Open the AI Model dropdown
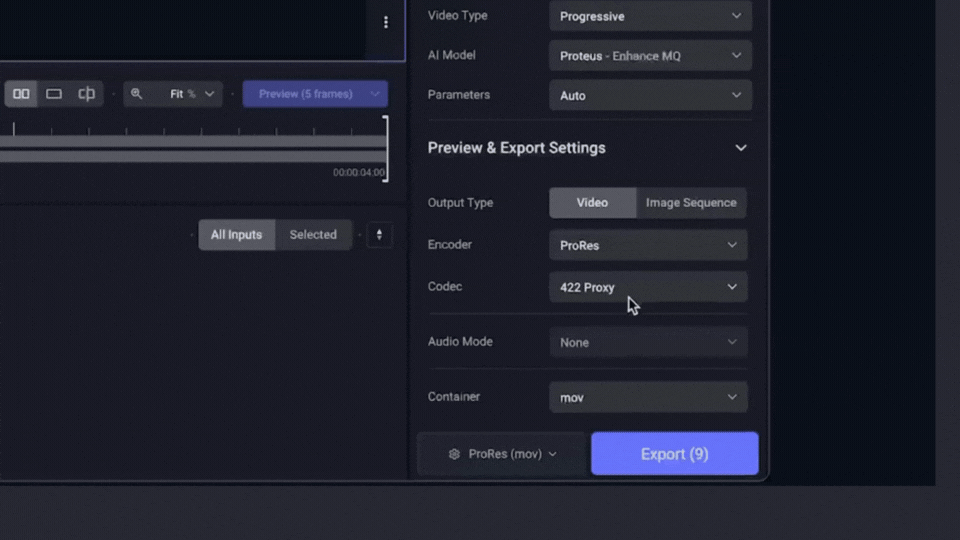The image size is (960, 540). click(x=650, y=56)
